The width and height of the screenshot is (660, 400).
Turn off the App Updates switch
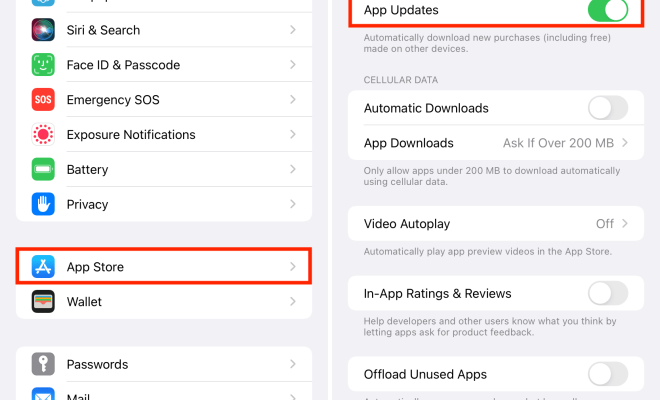(x=608, y=10)
